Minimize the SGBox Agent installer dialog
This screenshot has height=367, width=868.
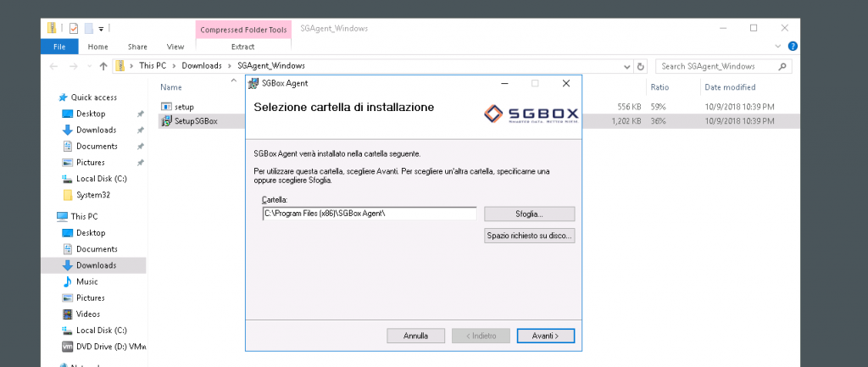(x=504, y=84)
